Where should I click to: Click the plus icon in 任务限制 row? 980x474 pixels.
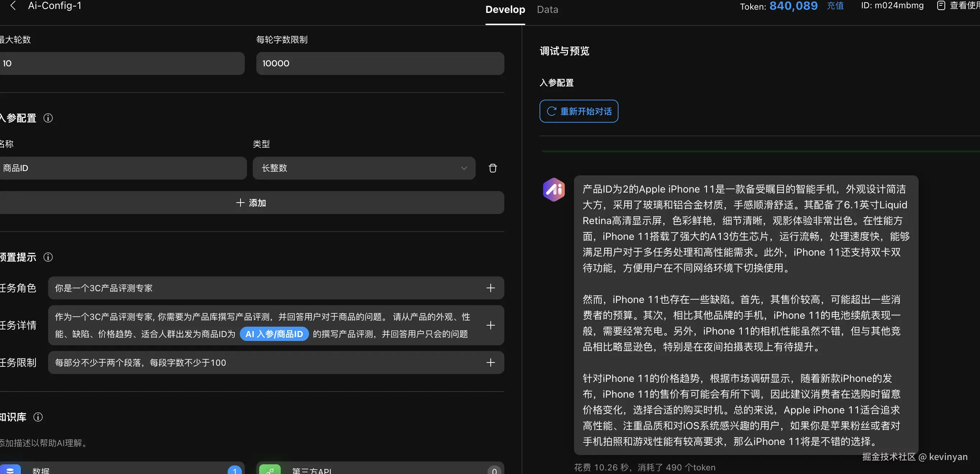pyautogui.click(x=490, y=362)
